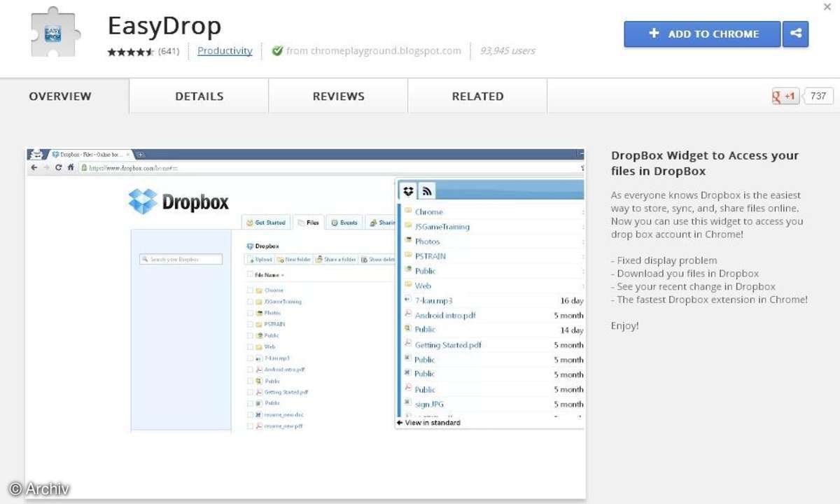
Task: Click the Upload button in Dropbox
Action: (x=260, y=259)
